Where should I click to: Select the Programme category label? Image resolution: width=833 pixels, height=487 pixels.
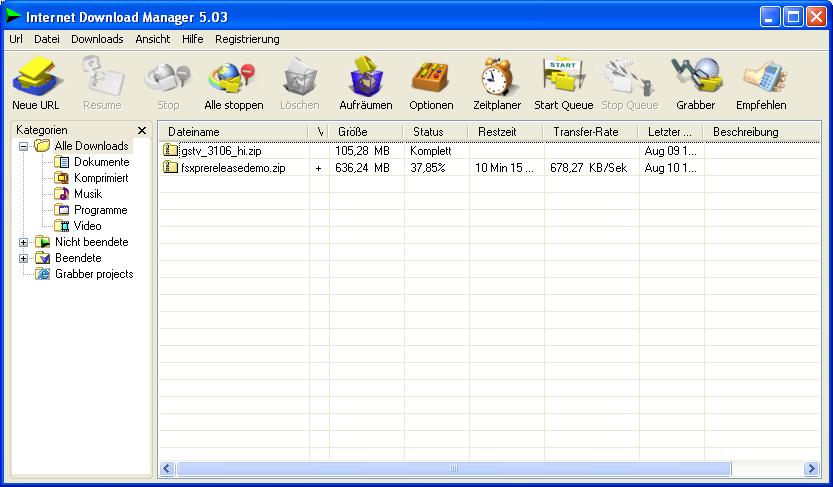pos(100,210)
